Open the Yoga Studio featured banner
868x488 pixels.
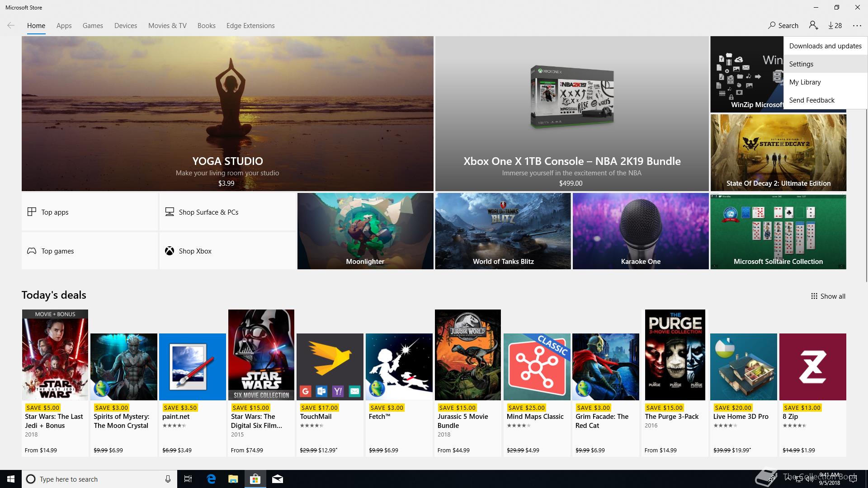tap(227, 113)
